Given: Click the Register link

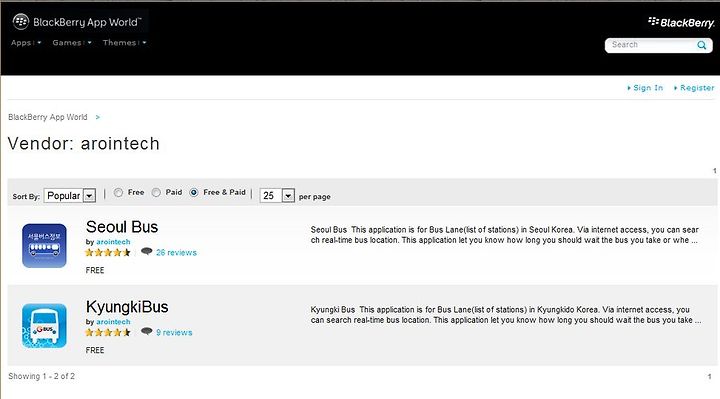Looking at the screenshot, I should tap(697, 88).
